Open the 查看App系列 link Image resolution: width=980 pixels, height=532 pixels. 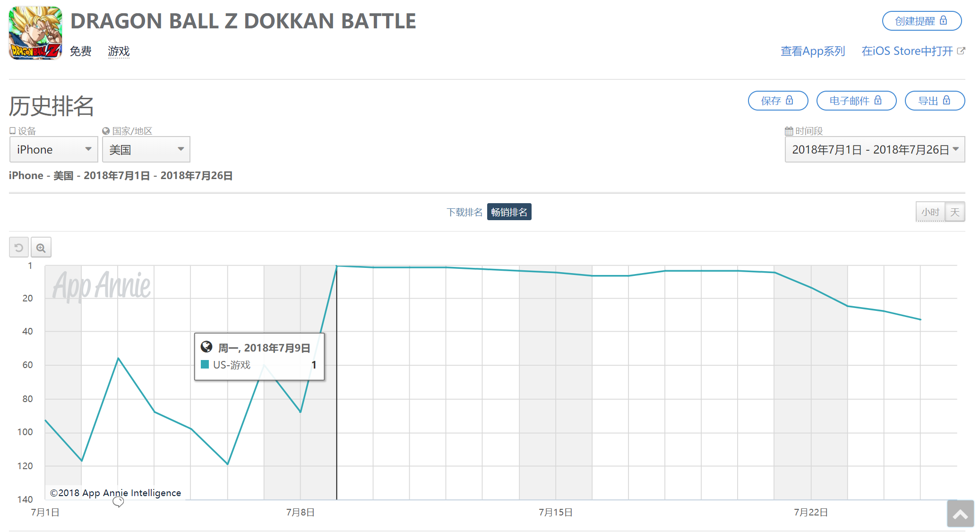[x=813, y=51]
